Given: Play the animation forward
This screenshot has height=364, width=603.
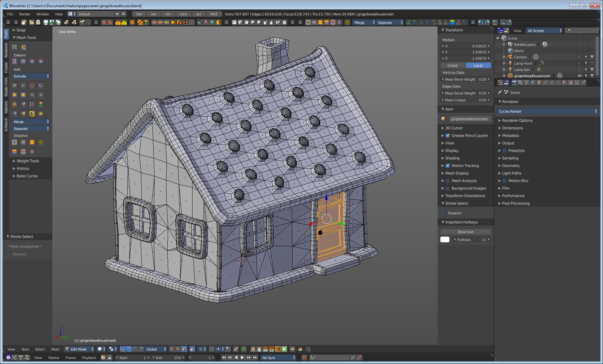Looking at the screenshot, I should 242,357.
